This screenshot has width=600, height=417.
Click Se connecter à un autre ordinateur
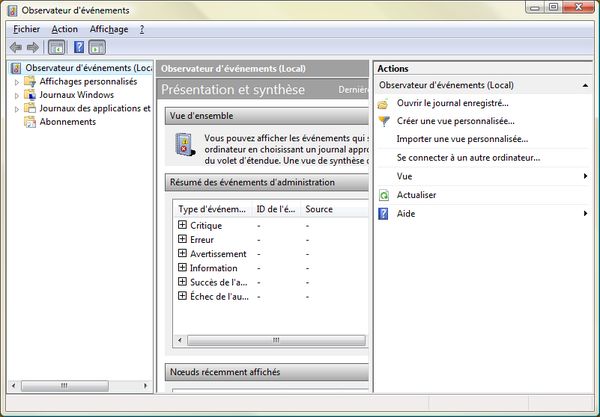pyautogui.click(x=467, y=157)
